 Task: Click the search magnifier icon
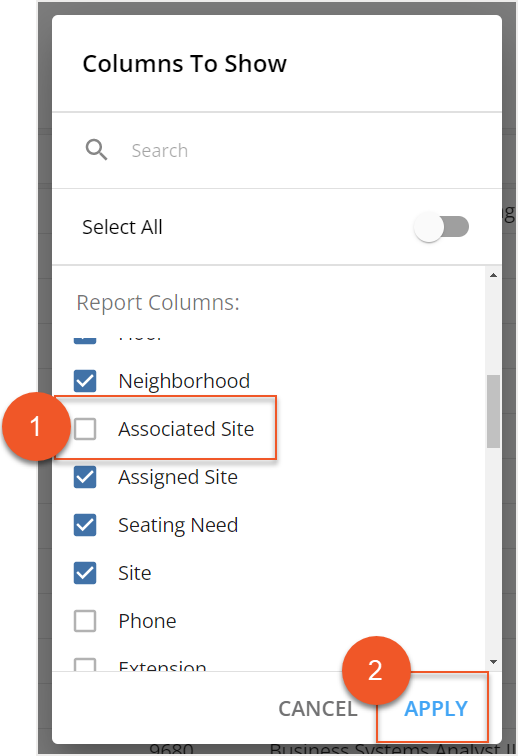[96, 150]
